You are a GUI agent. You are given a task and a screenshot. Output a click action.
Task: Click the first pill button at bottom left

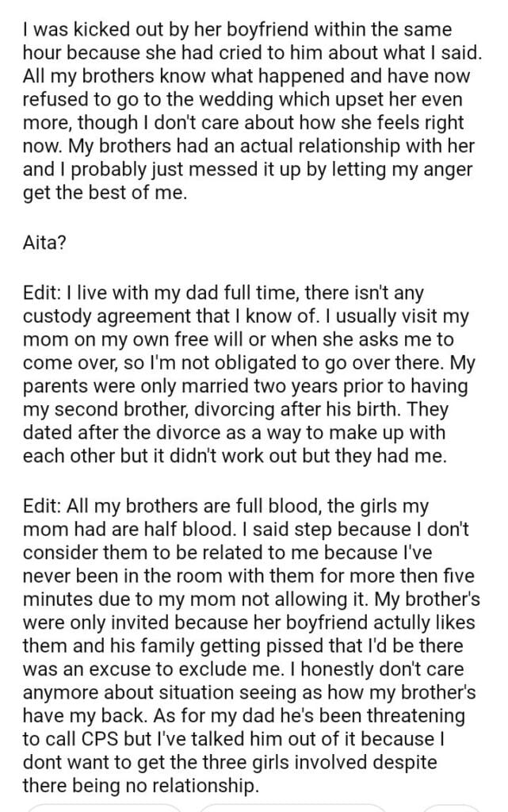101,808
